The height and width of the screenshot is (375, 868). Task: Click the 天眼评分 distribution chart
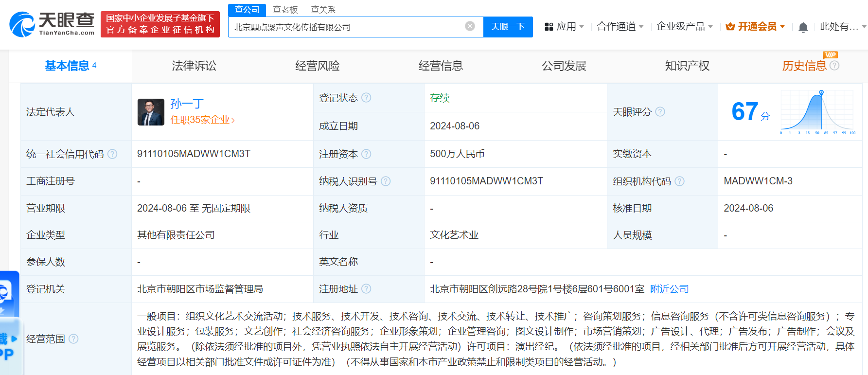tap(818, 112)
